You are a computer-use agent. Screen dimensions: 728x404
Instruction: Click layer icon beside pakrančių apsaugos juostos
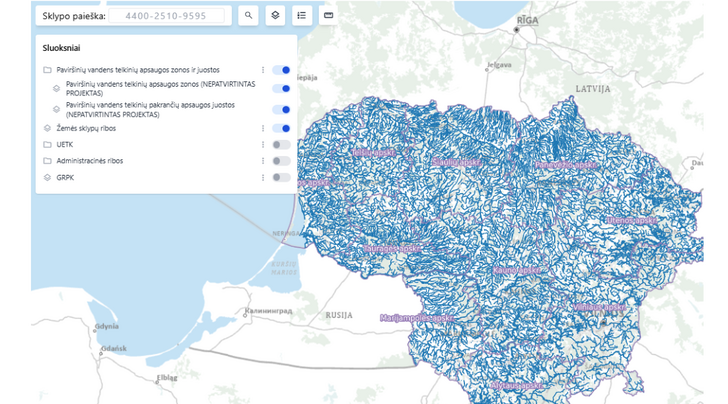(56, 110)
